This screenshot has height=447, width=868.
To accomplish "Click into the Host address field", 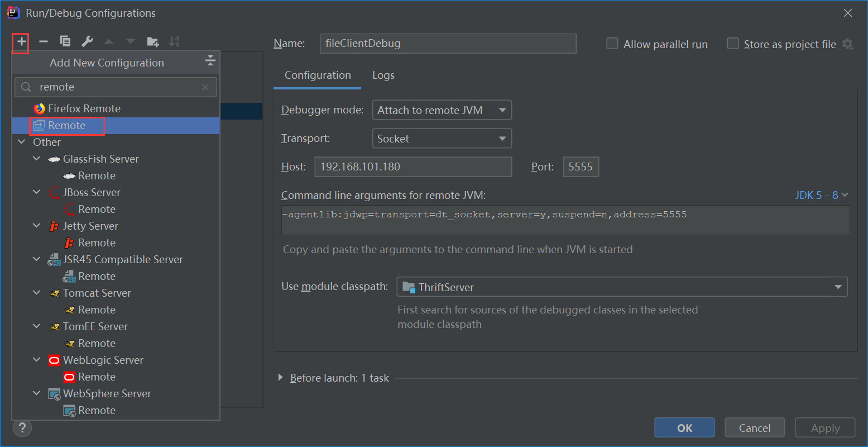I will click(x=413, y=167).
